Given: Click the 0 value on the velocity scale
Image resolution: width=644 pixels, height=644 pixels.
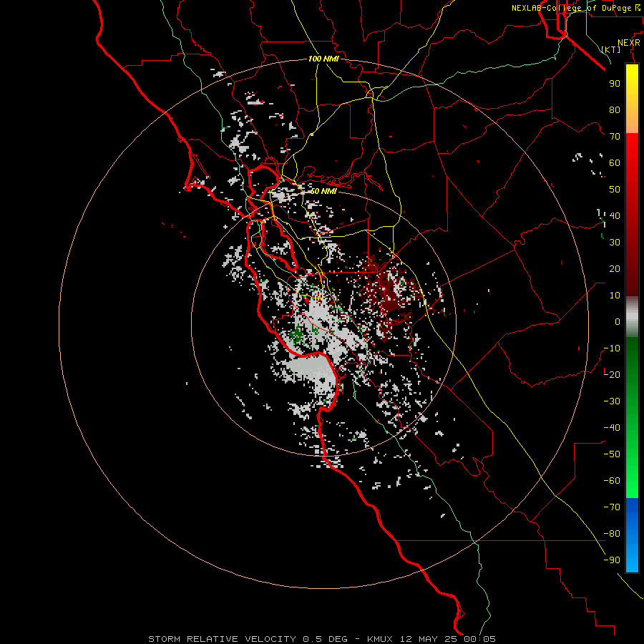Looking at the screenshot, I should tap(618, 321).
